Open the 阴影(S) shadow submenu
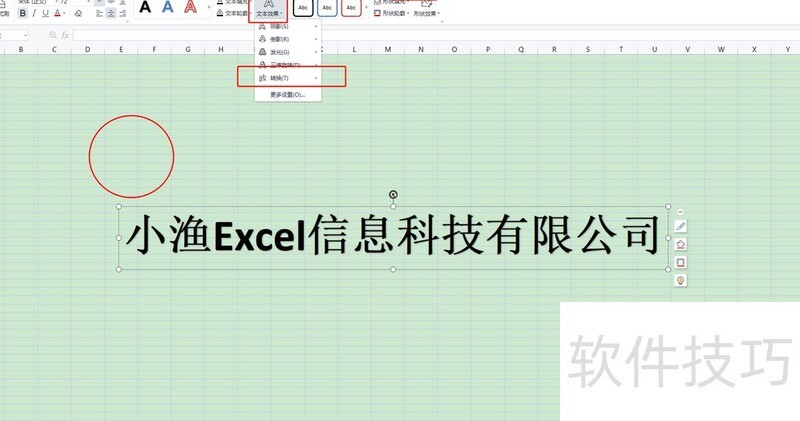Viewport: 800px width, 421px height. 288,26
